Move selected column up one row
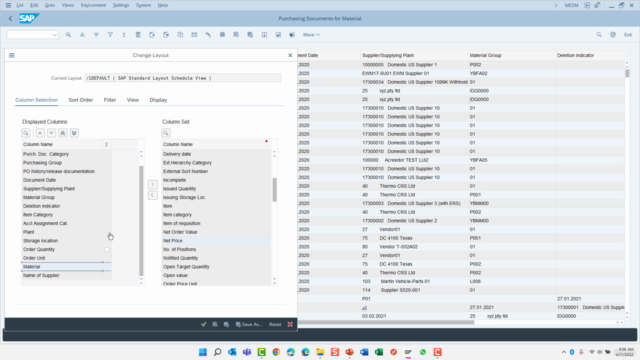Screen dimensions: 640x360 40,133
